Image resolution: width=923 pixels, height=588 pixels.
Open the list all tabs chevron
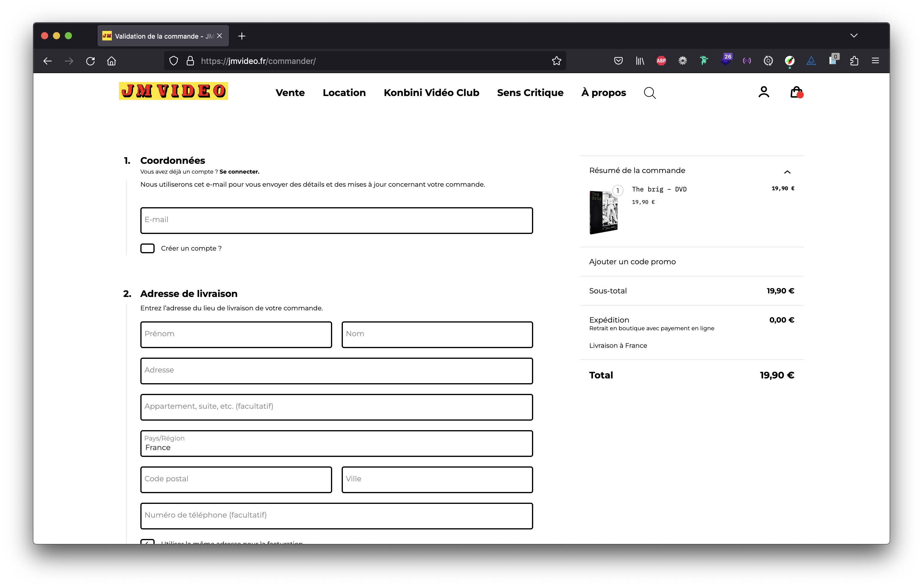[854, 36]
